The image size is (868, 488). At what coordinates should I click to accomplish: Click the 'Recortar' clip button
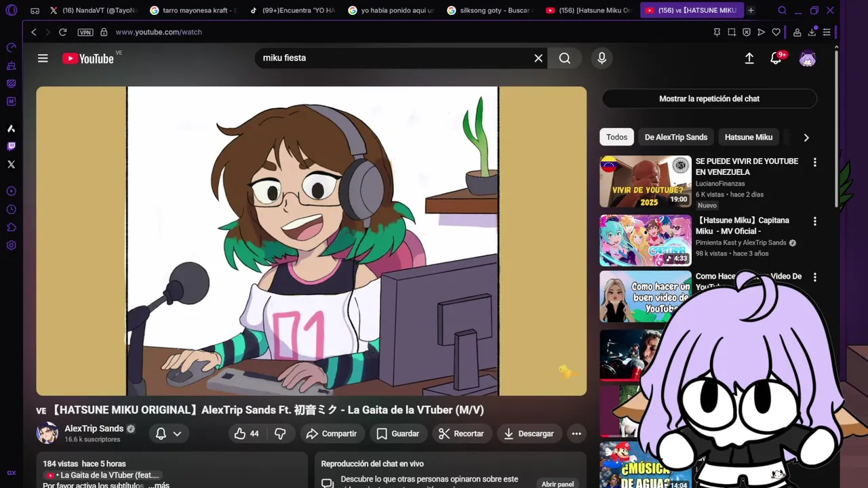[x=461, y=434]
